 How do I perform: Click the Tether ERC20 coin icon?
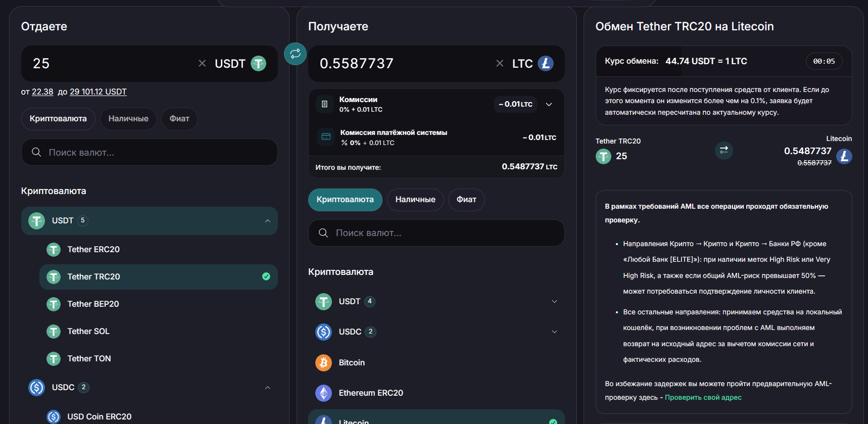(x=54, y=249)
